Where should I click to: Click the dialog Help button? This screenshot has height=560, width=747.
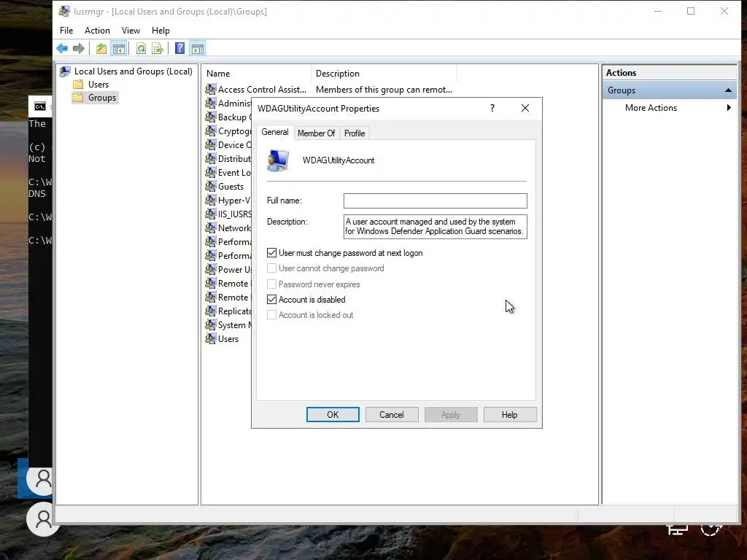[510, 415]
